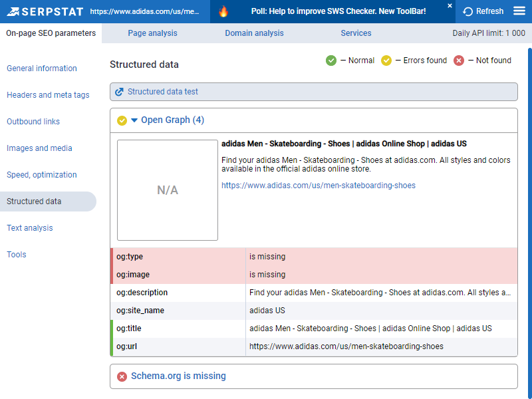This screenshot has height=399, width=532.
Task: Click the og:image row label
Action: (x=133, y=275)
